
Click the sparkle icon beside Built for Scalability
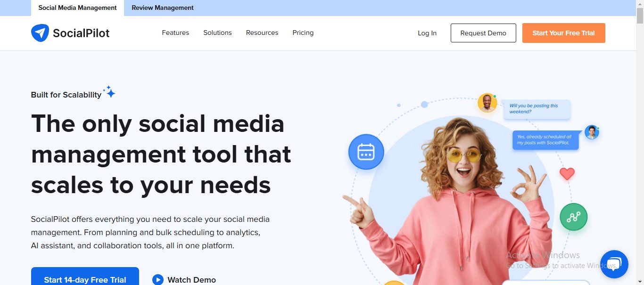(109, 92)
